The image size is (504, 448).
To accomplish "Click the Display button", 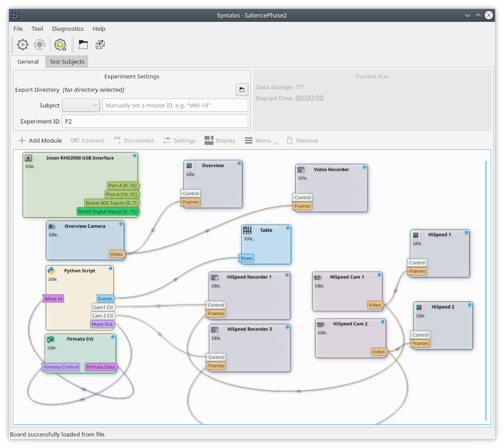I will 220,141.
